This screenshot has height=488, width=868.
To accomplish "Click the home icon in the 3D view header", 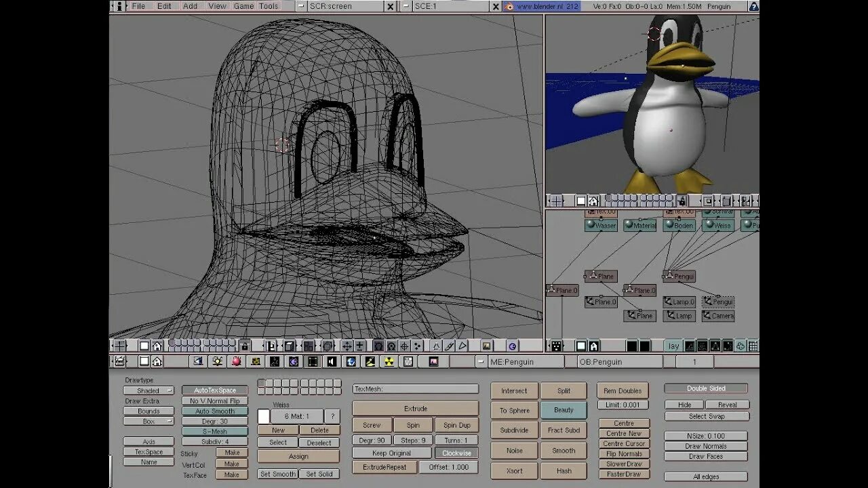I will [157, 346].
